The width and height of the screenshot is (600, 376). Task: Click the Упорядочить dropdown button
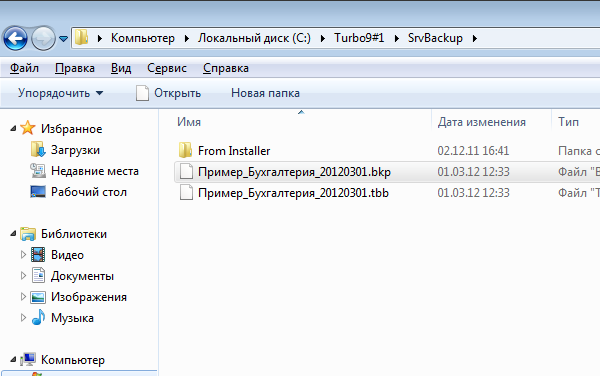60,93
